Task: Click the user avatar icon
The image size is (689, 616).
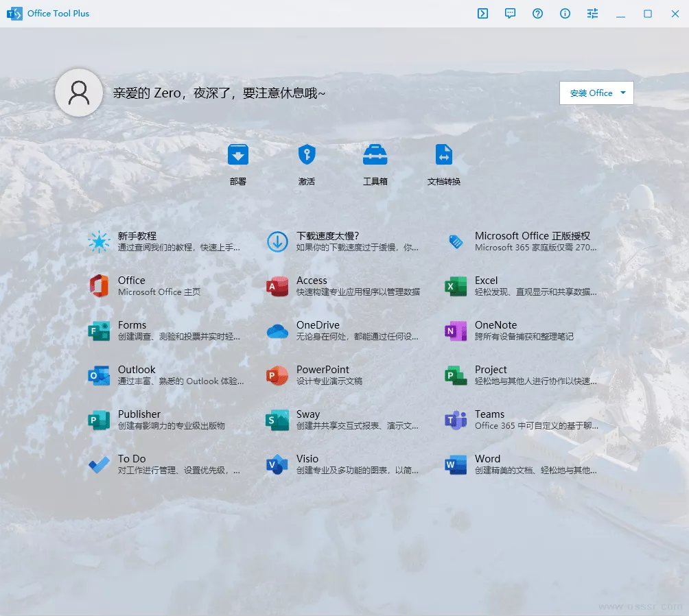Action: (79, 93)
